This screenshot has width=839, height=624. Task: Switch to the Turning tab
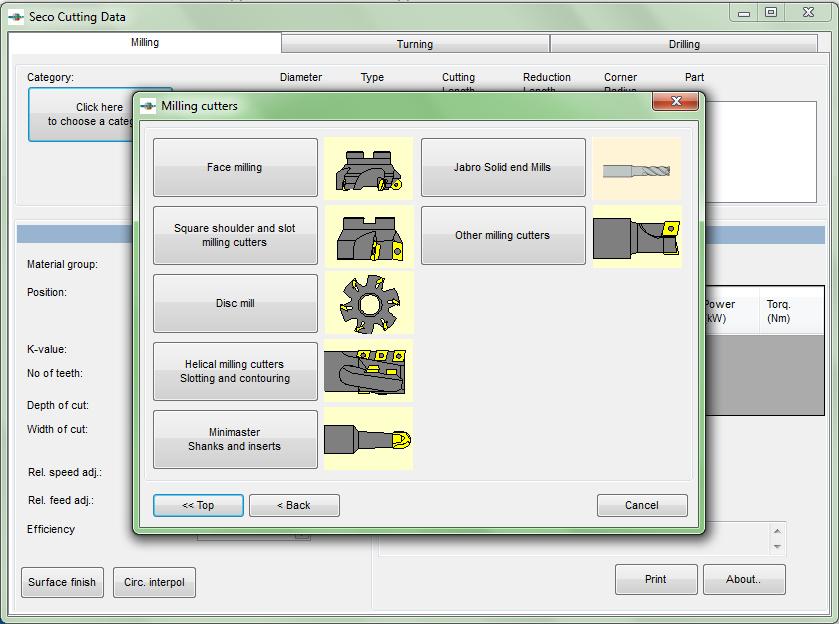pyautogui.click(x=415, y=44)
